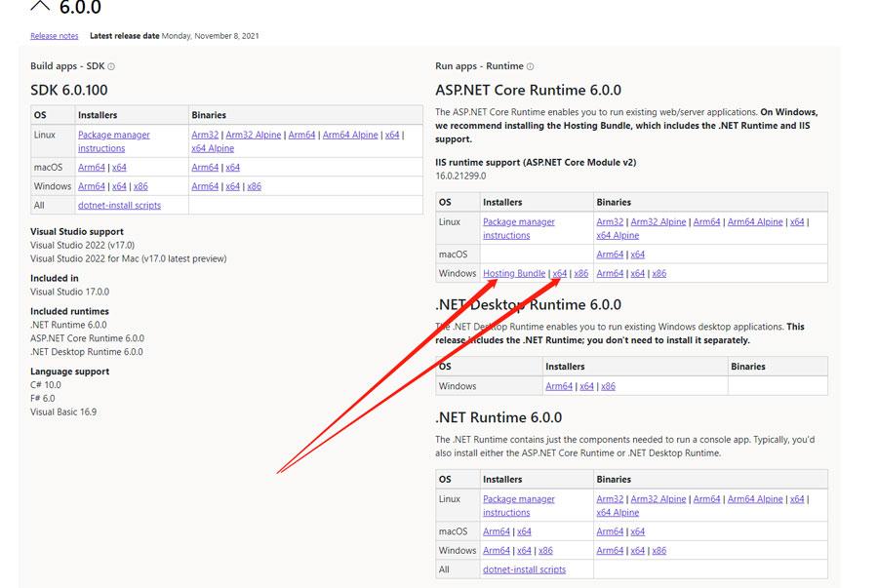Download .NET Runtime Linux Arm32 binary
This screenshot has width=878, height=588.
click(x=610, y=499)
